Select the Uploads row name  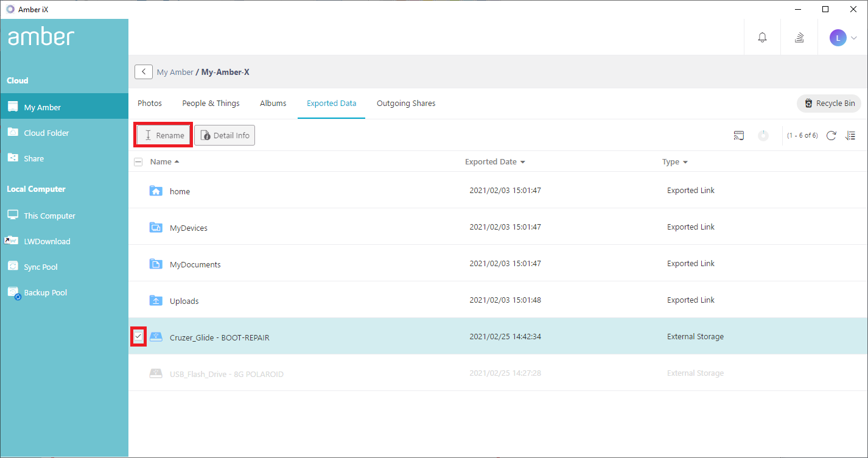[x=184, y=301]
